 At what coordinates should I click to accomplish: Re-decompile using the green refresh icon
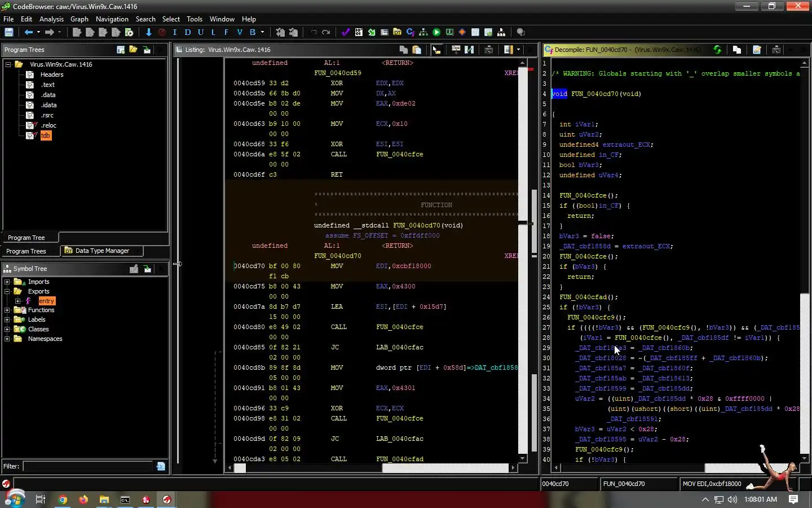click(x=717, y=50)
